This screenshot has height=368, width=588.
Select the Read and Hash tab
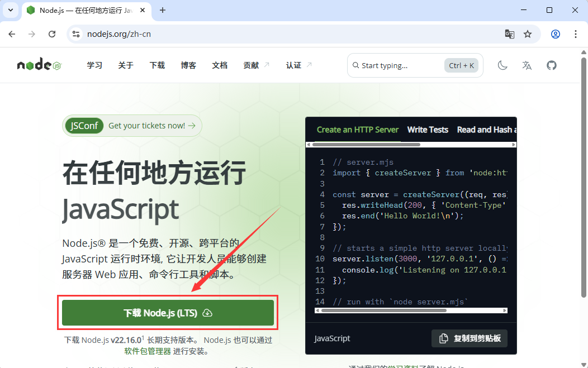[x=486, y=130]
